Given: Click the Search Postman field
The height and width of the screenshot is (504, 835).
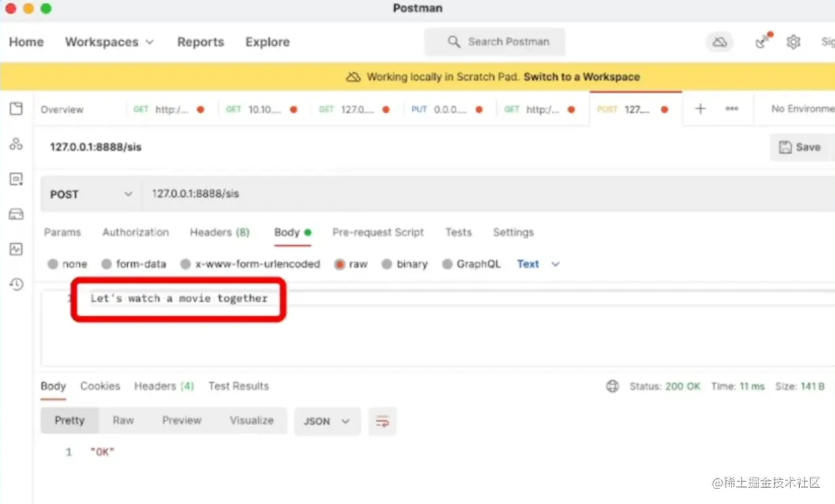Looking at the screenshot, I should [x=495, y=42].
